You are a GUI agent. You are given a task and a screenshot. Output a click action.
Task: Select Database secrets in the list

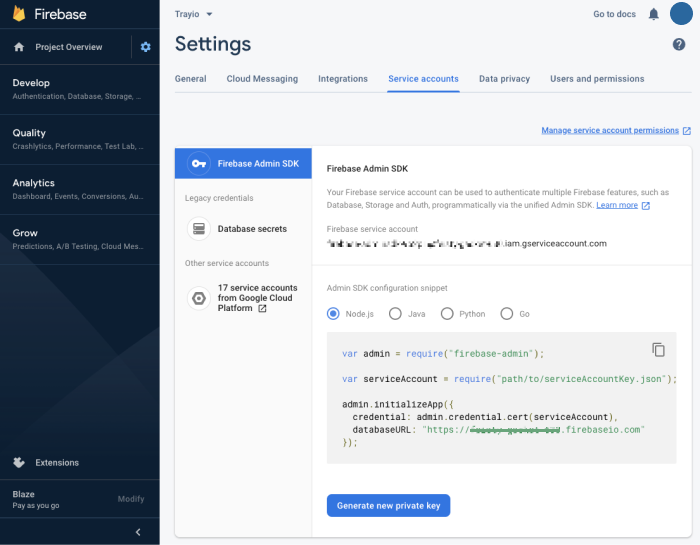pos(252,229)
